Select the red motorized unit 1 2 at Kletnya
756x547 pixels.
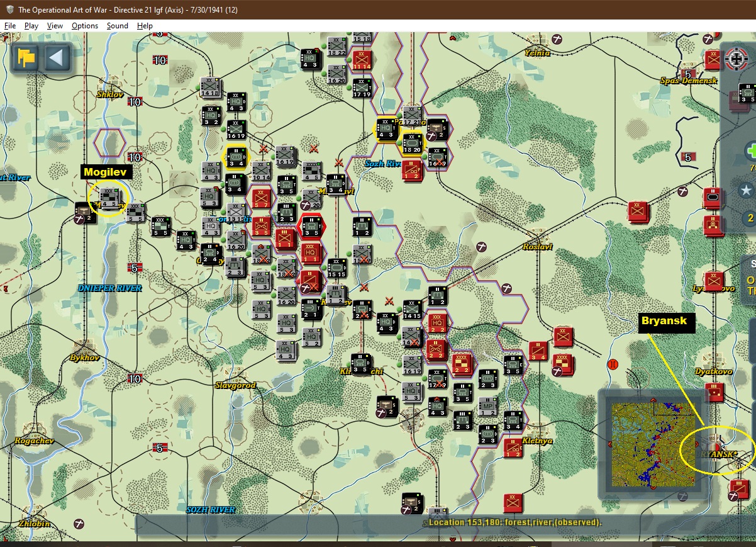(x=514, y=448)
